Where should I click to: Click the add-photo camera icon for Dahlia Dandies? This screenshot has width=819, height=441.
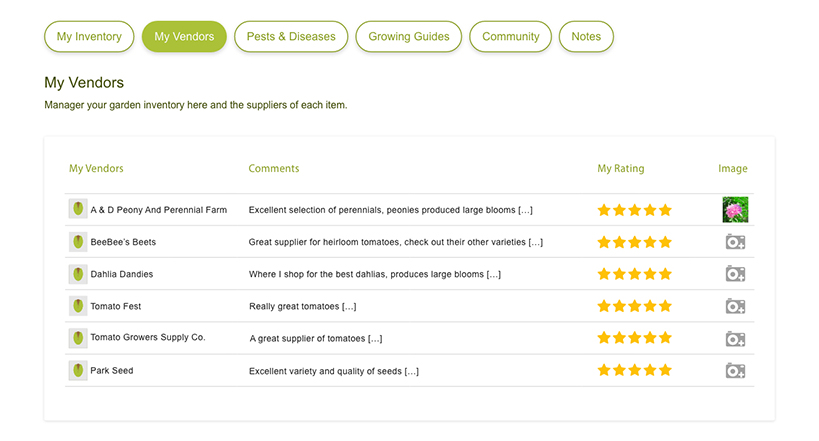click(735, 274)
